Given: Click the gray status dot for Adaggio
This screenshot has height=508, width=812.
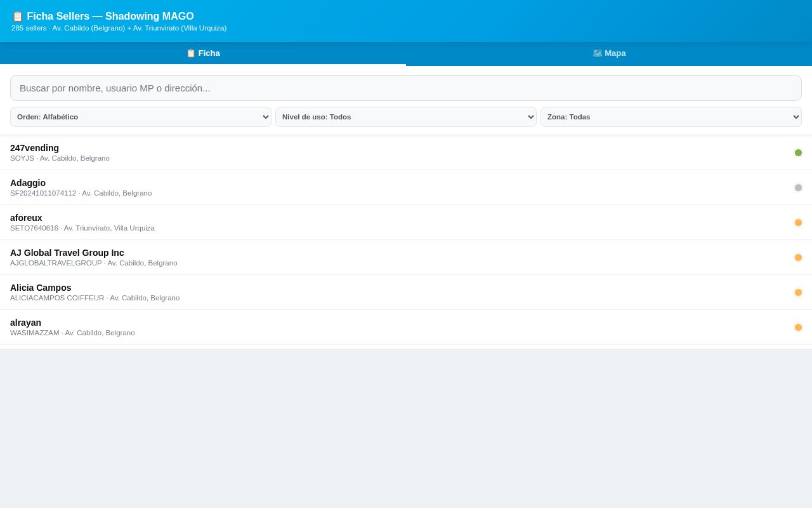Looking at the screenshot, I should click(x=798, y=187).
